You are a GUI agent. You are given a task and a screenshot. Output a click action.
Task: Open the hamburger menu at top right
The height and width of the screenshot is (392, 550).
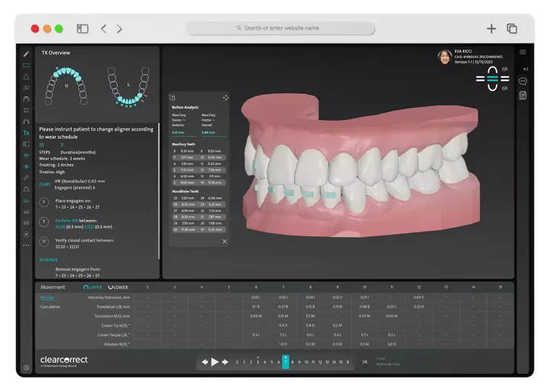[x=522, y=52]
